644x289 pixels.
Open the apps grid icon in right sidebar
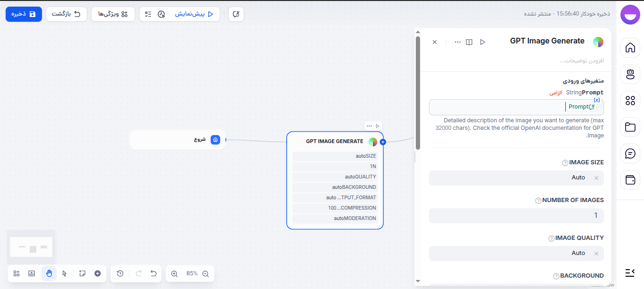coord(630,101)
